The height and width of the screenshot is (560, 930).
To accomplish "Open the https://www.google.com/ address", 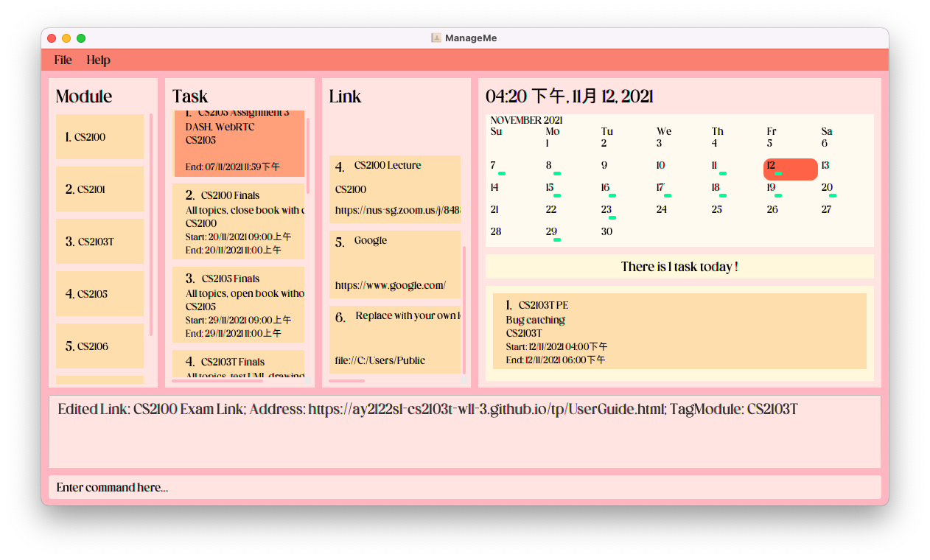I will click(391, 285).
